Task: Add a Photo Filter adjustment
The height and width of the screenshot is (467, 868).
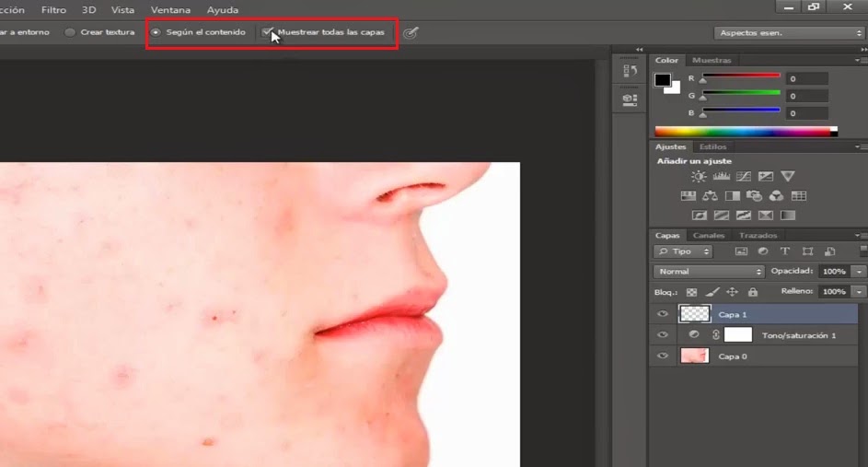Action: pyautogui.click(x=754, y=196)
